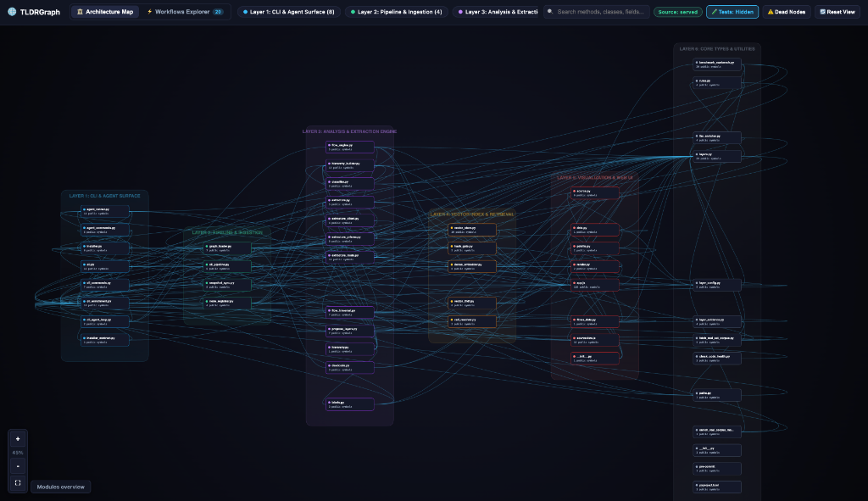Select the layer_config.py node
The width and height of the screenshot is (868, 501).
pyautogui.click(x=717, y=285)
